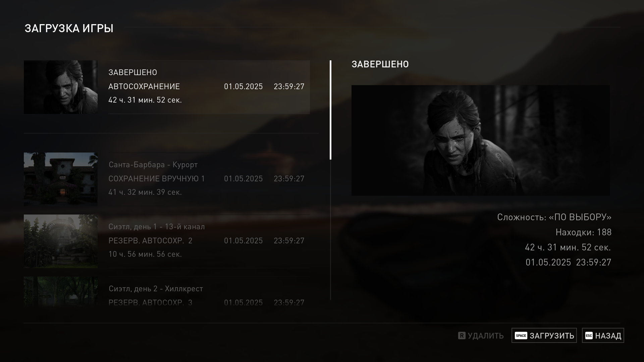
Task: Select the Сиэтл, день 2 - Хиллкрест thumbnail
Action: pos(61,292)
